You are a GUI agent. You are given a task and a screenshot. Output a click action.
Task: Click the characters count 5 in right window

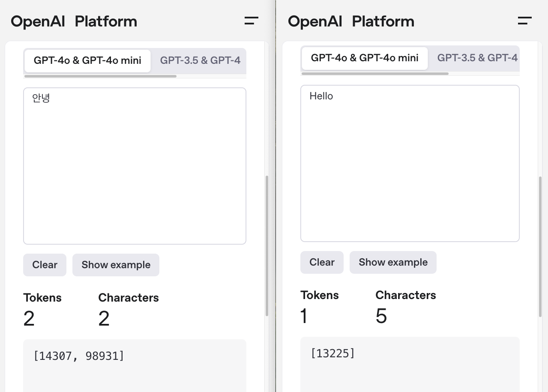click(381, 316)
